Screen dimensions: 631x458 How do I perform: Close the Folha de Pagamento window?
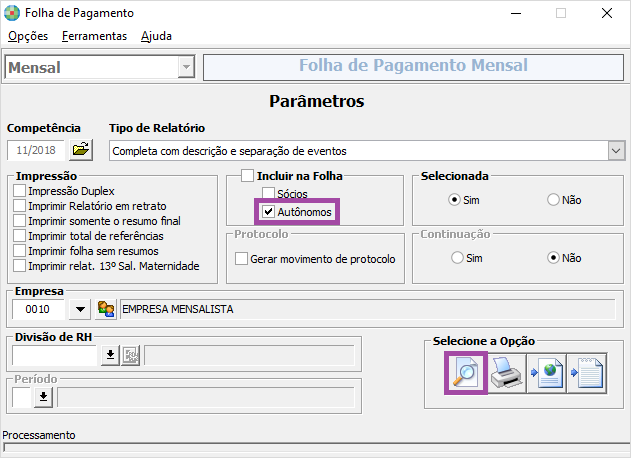(607, 13)
